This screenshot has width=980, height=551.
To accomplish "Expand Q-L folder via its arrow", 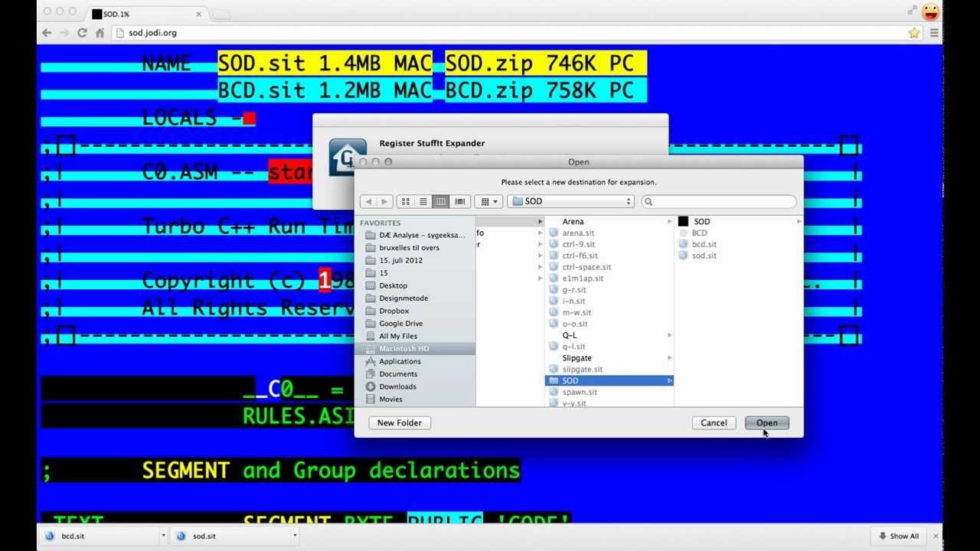I will click(x=670, y=335).
